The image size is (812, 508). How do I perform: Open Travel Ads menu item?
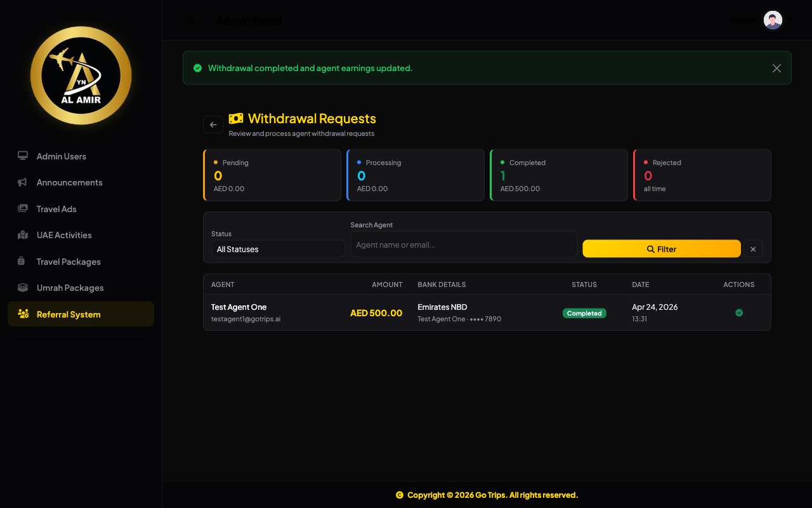coord(81,209)
